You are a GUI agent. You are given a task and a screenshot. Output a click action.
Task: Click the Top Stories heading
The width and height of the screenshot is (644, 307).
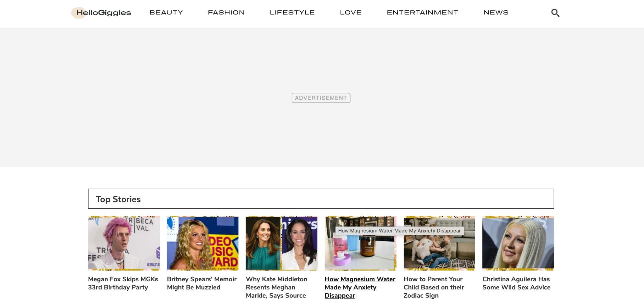(x=118, y=199)
